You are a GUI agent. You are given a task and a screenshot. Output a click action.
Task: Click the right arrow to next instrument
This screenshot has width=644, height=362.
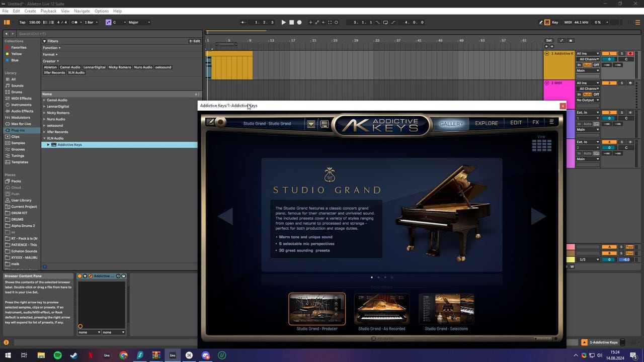(538, 216)
